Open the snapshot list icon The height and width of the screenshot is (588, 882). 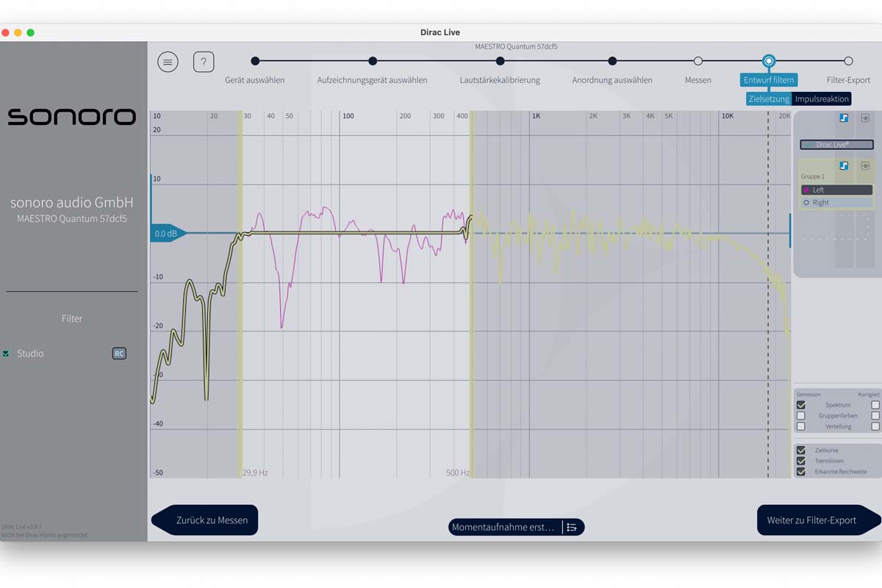573,527
